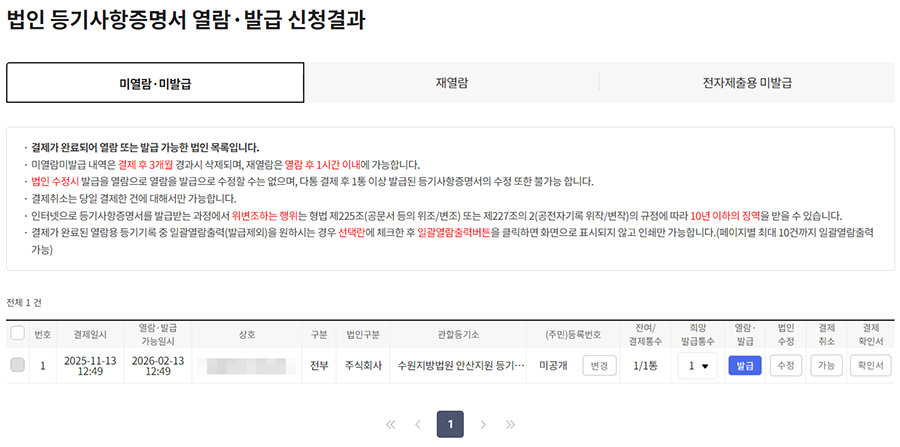Screen dimensions: 900x447
Task: Open the 확인서 payment receipt
Action: 870,367
